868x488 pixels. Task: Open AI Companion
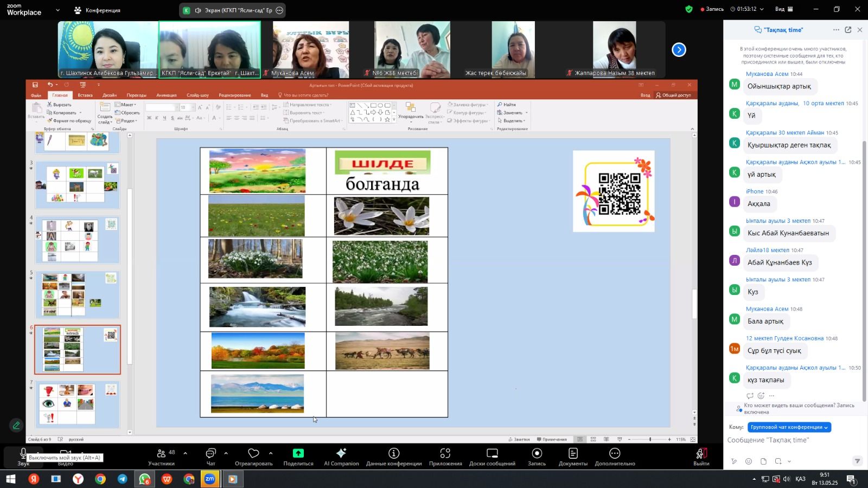341,453
